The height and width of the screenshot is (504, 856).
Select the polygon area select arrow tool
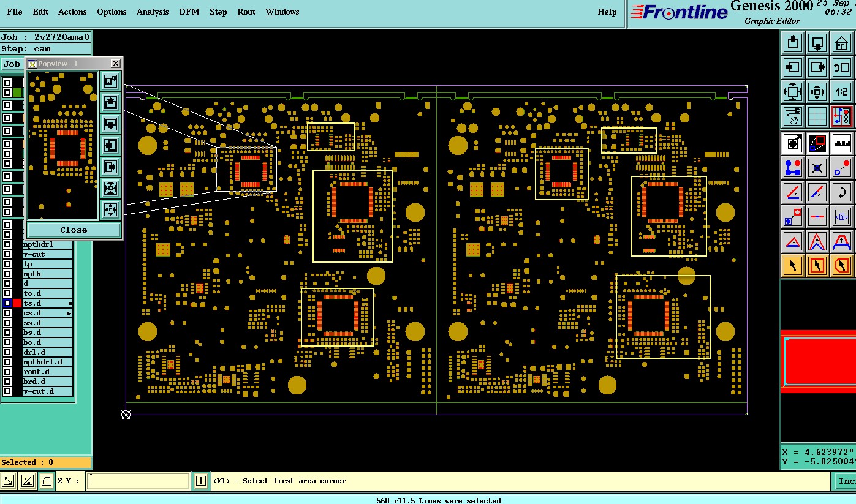click(842, 266)
